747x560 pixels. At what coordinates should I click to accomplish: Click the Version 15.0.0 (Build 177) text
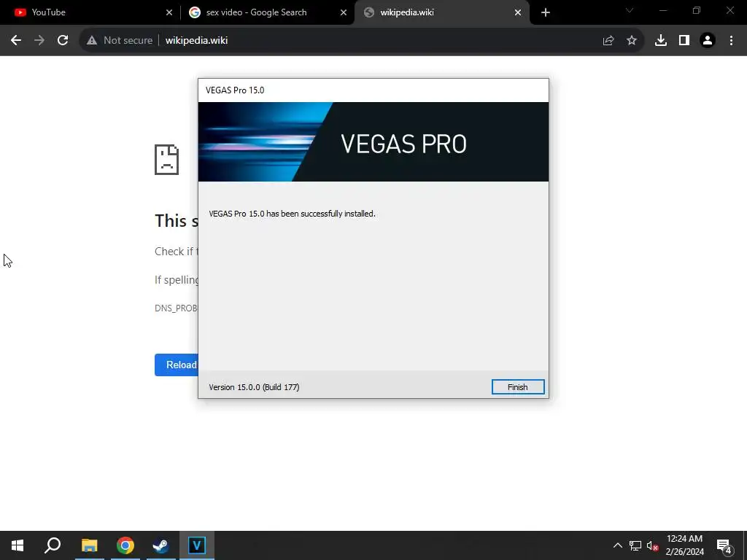[x=254, y=387]
